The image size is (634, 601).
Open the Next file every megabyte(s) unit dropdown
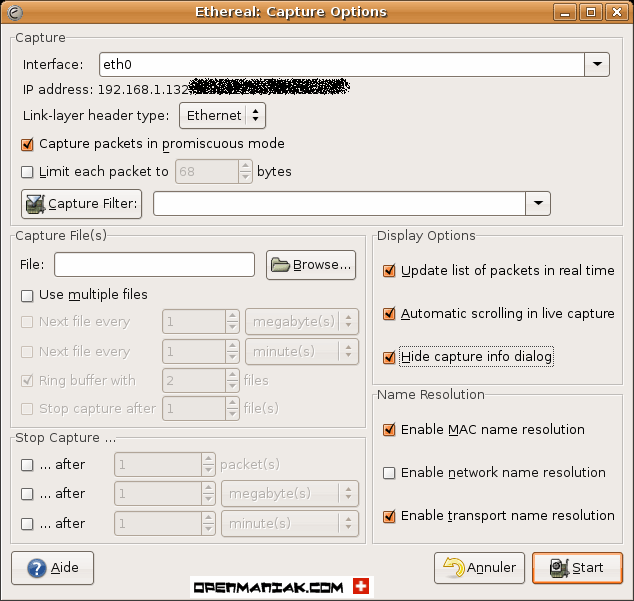tap(302, 322)
